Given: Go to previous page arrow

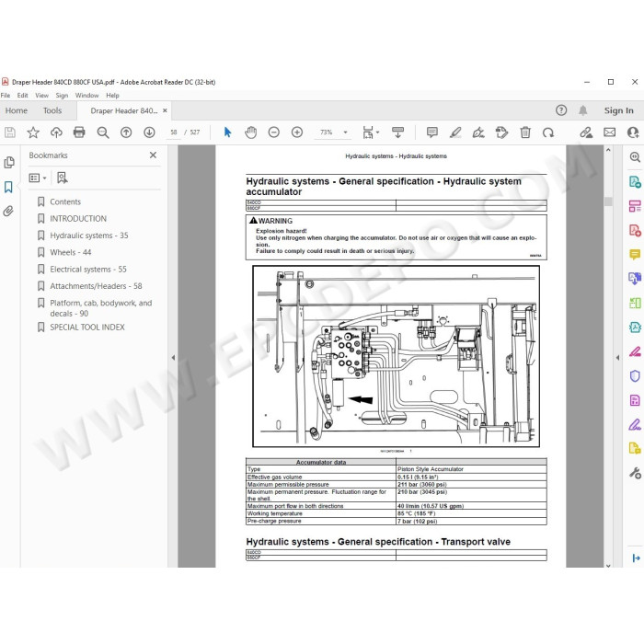Looking at the screenshot, I should pyautogui.click(x=126, y=132).
